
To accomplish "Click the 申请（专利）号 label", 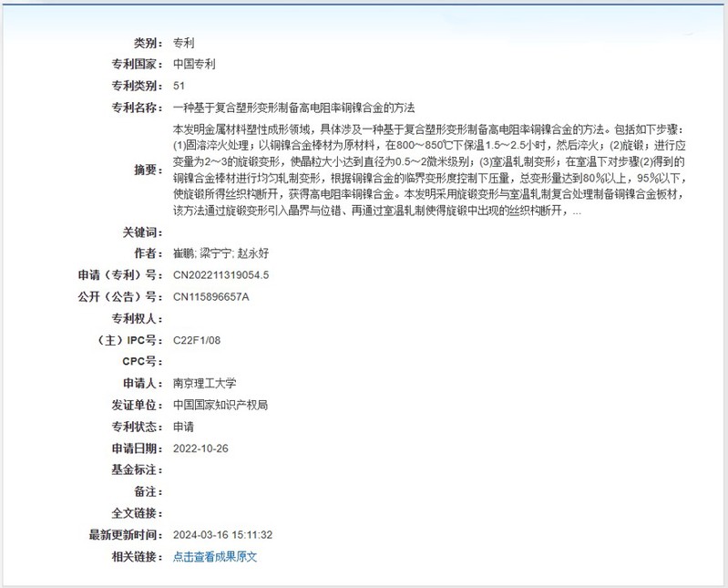I will [120, 275].
